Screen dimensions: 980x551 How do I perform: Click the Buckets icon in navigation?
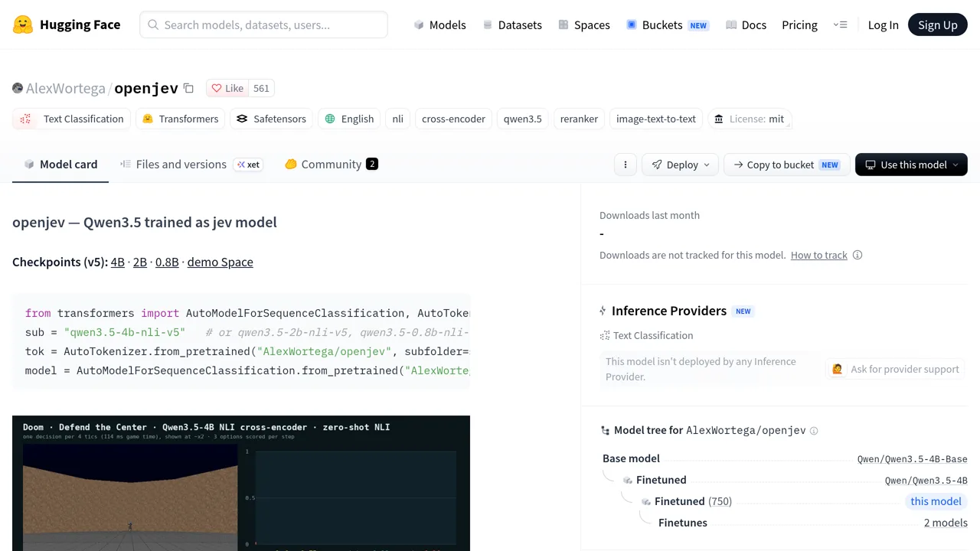pyautogui.click(x=632, y=24)
